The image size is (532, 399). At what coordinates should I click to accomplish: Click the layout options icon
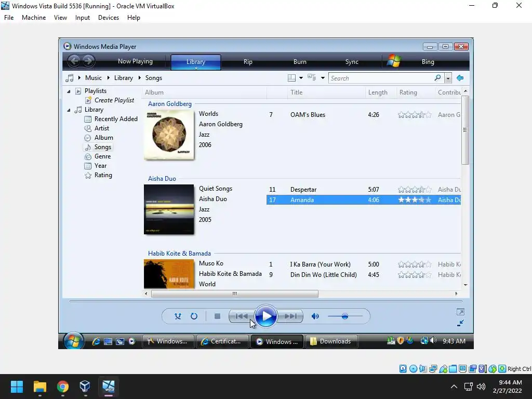(x=291, y=78)
